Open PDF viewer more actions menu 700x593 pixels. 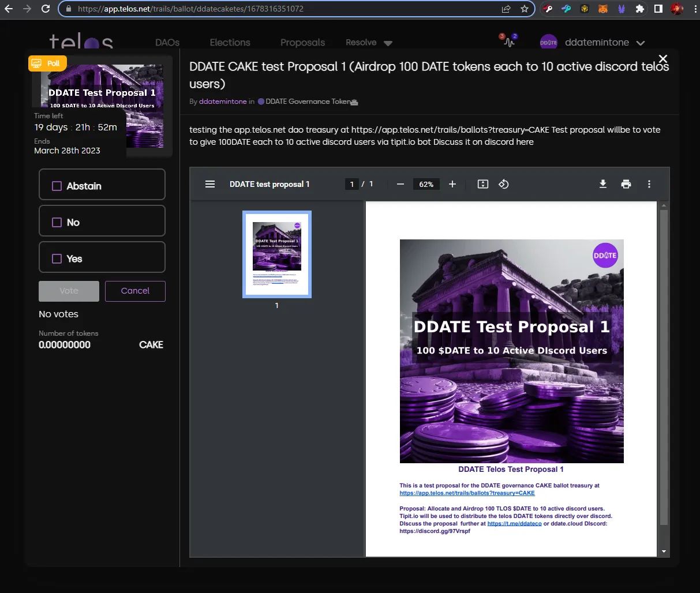tap(649, 184)
